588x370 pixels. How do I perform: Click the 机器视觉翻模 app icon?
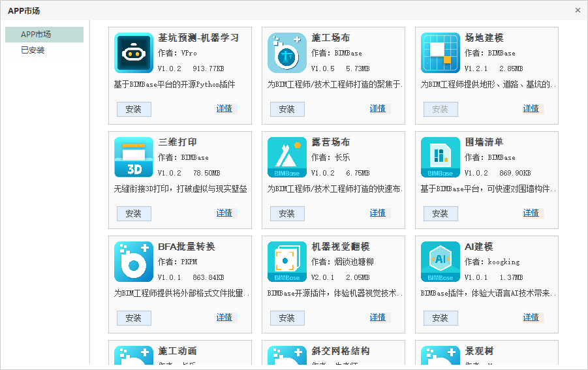tap(287, 262)
